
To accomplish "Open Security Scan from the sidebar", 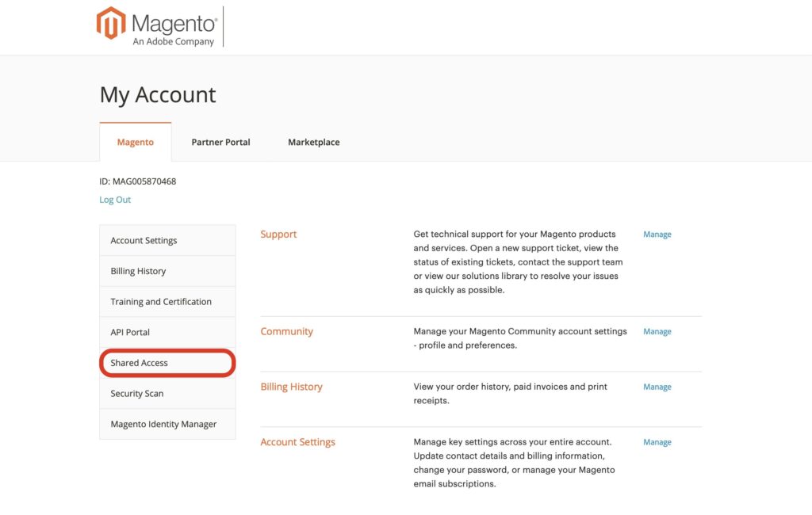I will coord(136,393).
